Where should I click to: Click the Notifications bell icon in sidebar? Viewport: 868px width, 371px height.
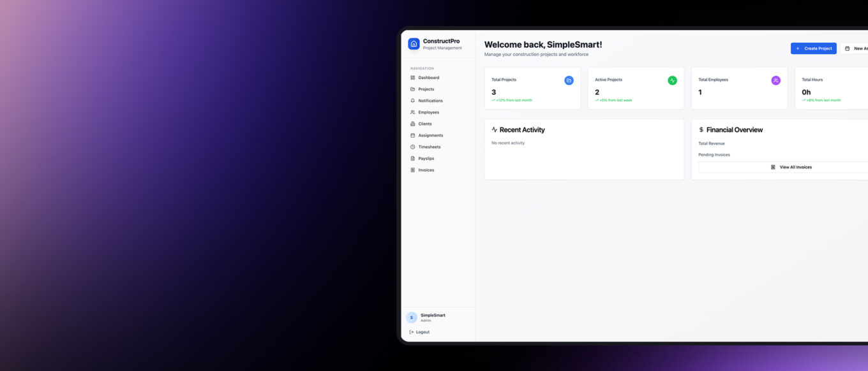412,101
